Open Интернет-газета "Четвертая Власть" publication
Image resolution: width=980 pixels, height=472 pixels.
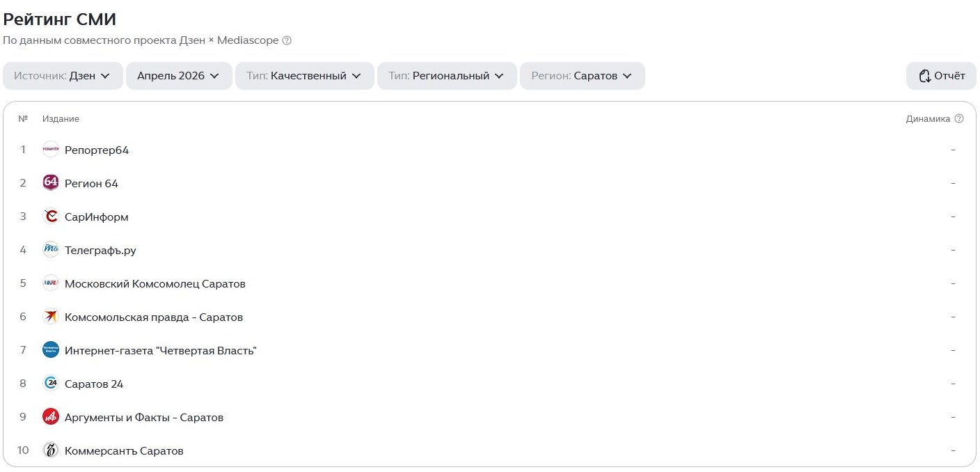tap(161, 351)
